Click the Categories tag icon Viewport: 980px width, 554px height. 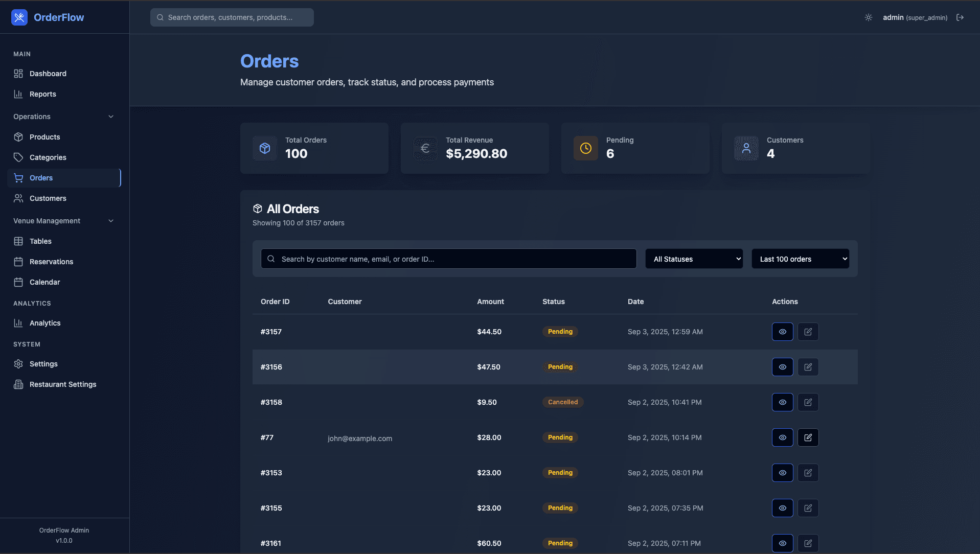pos(18,157)
